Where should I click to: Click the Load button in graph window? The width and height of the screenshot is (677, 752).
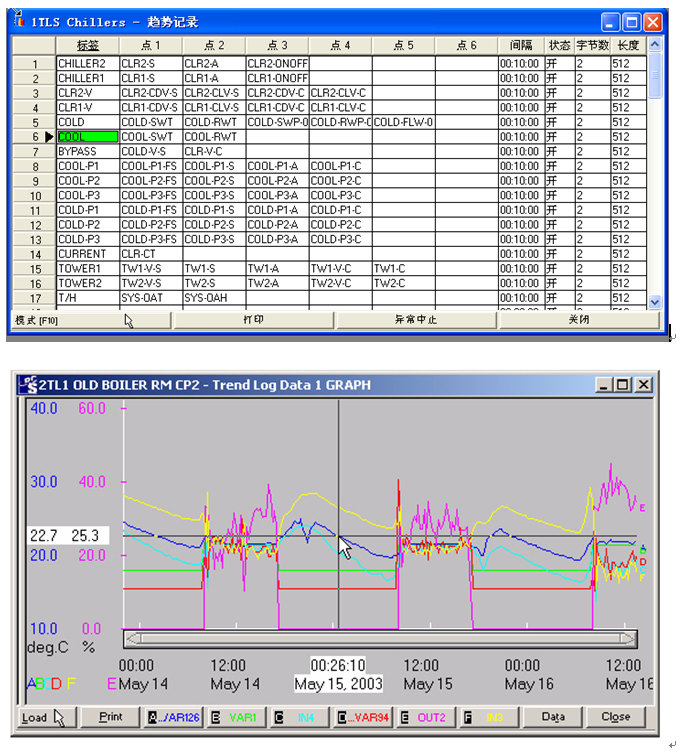click(44, 717)
